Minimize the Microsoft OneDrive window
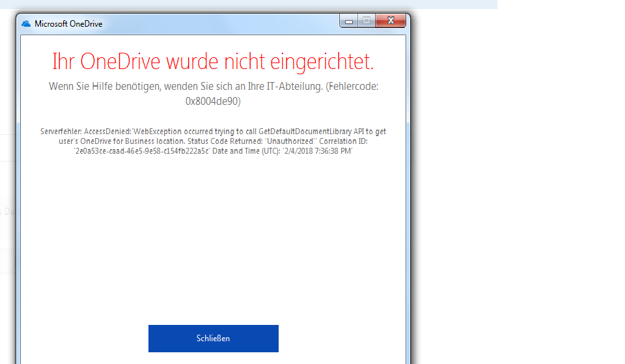The image size is (625, 364). click(349, 21)
